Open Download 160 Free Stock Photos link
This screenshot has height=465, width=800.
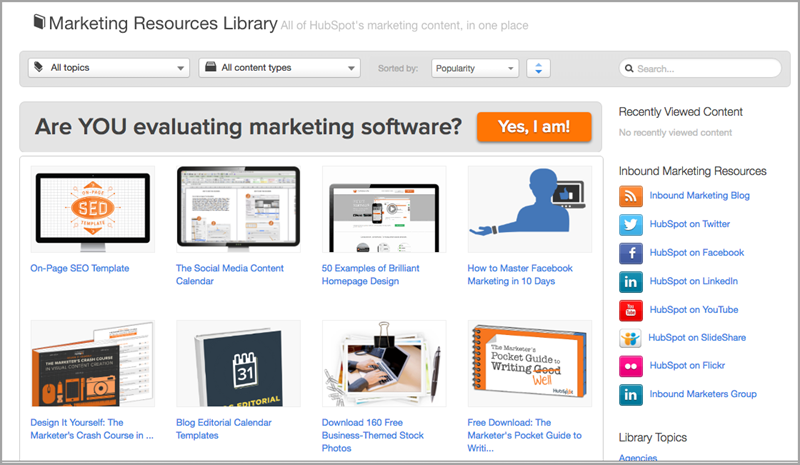point(372,435)
